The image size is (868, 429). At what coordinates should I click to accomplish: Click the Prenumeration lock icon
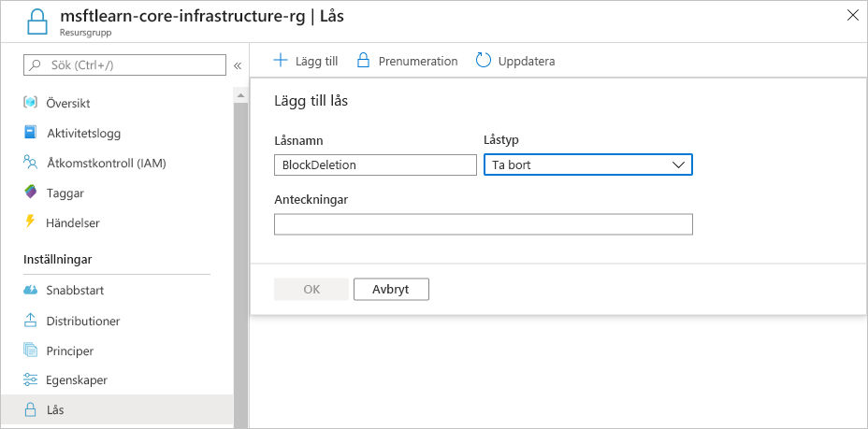(x=363, y=61)
